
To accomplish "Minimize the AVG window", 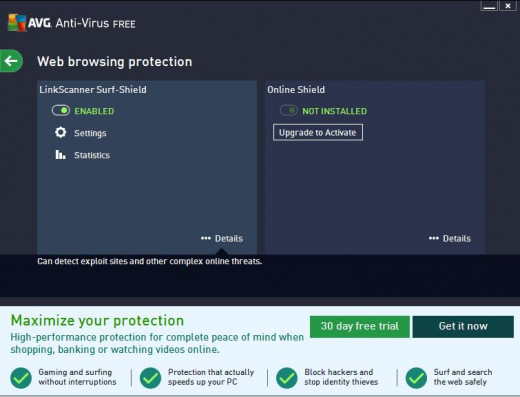I will [x=489, y=6].
